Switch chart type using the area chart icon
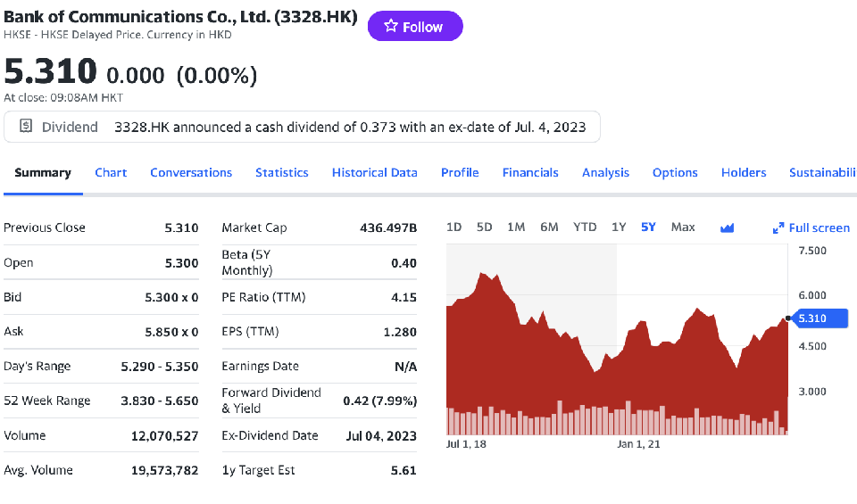The image size is (857, 504). pos(727,227)
